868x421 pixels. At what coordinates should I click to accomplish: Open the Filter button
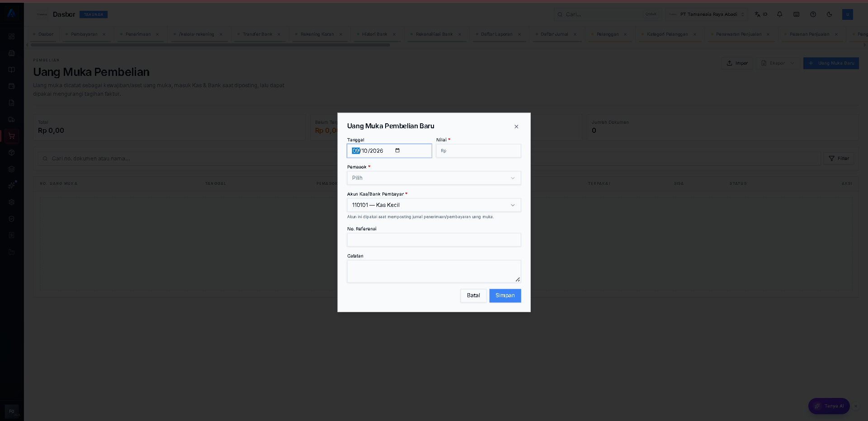(839, 159)
